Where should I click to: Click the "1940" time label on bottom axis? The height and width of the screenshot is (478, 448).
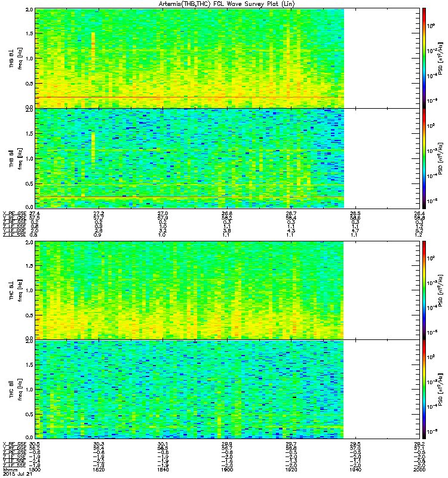355,470
